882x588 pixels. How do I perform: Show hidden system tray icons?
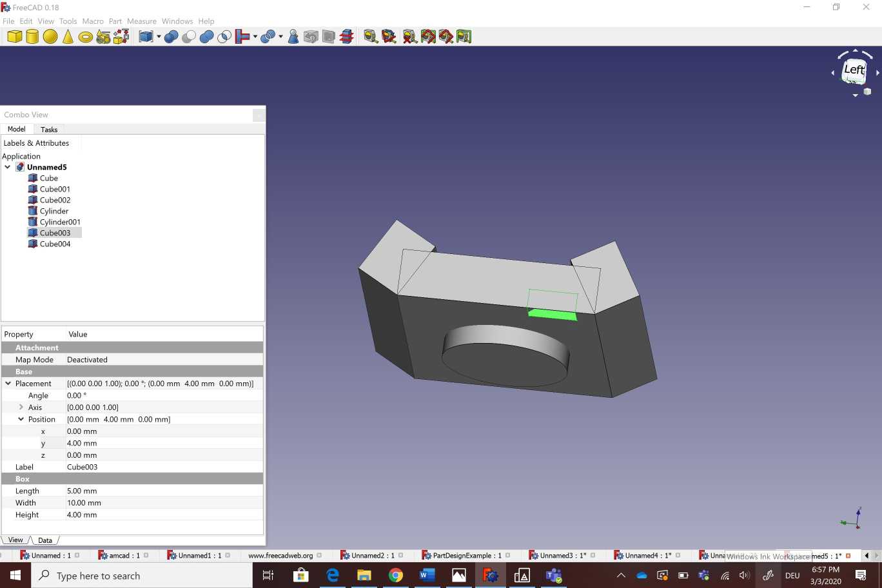(621, 575)
